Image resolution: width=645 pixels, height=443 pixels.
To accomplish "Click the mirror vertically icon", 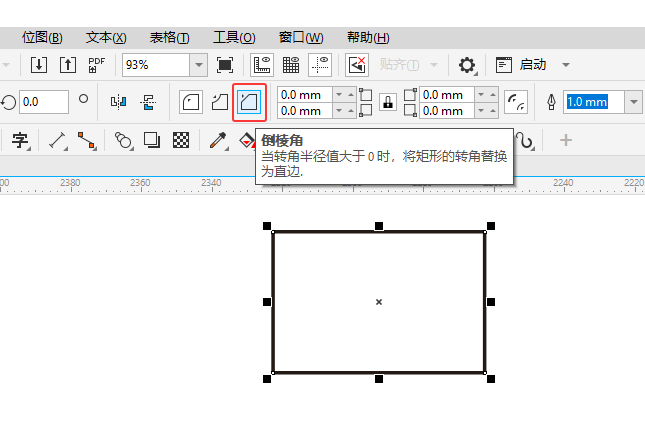I will [148, 102].
